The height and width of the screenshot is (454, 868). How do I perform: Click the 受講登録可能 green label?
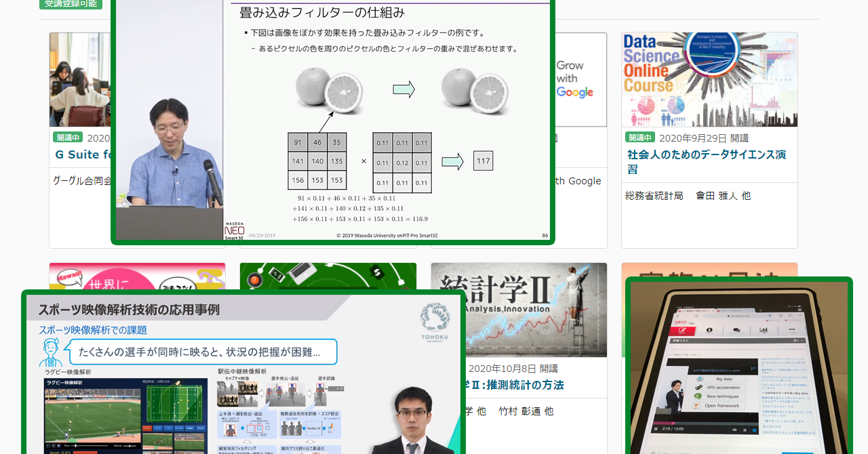coord(71,3)
